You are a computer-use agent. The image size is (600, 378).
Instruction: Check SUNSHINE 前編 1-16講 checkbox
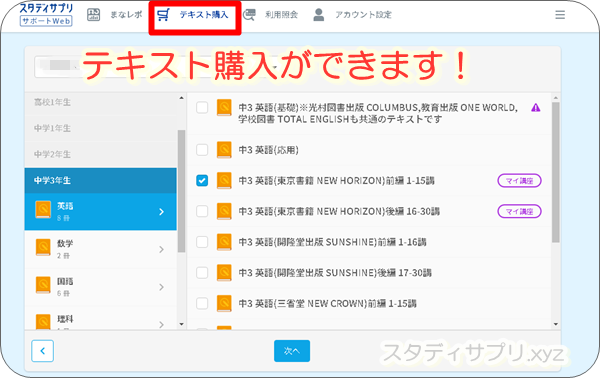point(202,242)
